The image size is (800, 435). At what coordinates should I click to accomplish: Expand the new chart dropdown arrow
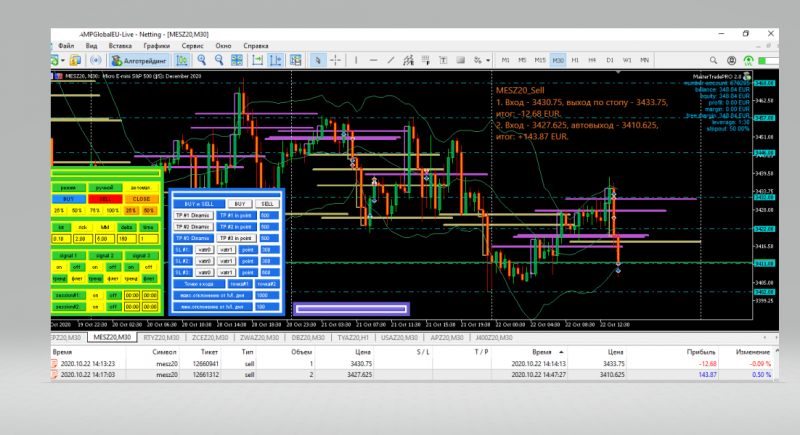point(63,61)
